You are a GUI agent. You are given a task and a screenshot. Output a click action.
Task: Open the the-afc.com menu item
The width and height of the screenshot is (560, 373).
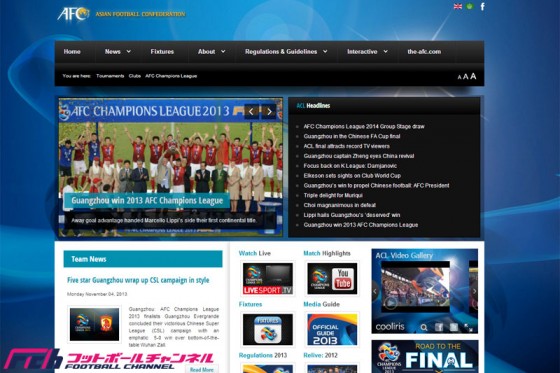point(424,52)
